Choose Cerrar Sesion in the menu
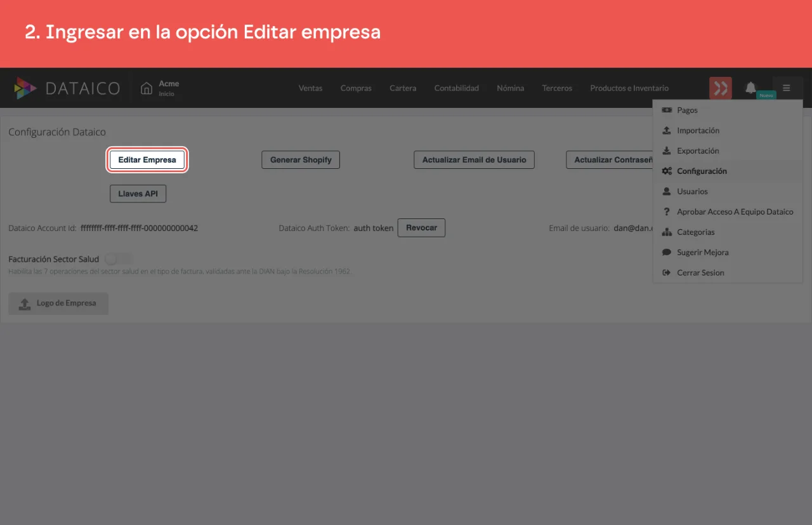Screen dimensions: 812x525 tap(728, 272)
